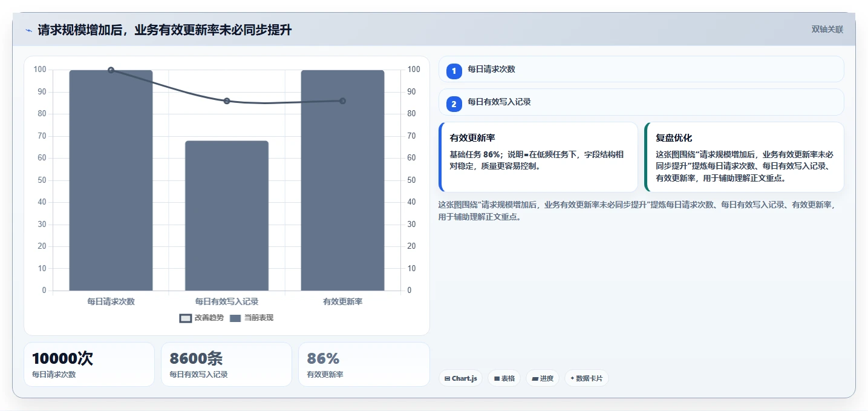Screen dimensions: 868x411
Task: Click the line point above 每日有效写入记录 bar
Action: [227, 101]
